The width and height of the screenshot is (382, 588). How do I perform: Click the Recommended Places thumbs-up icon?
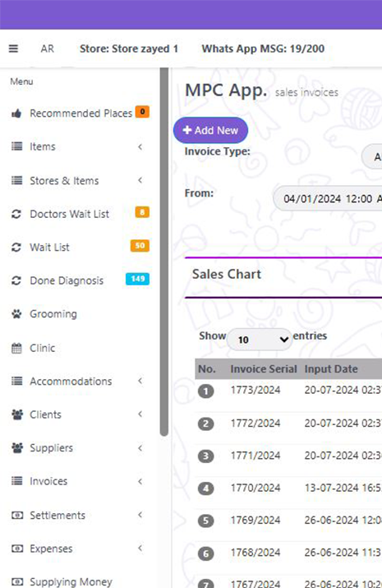tap(16, 113)
